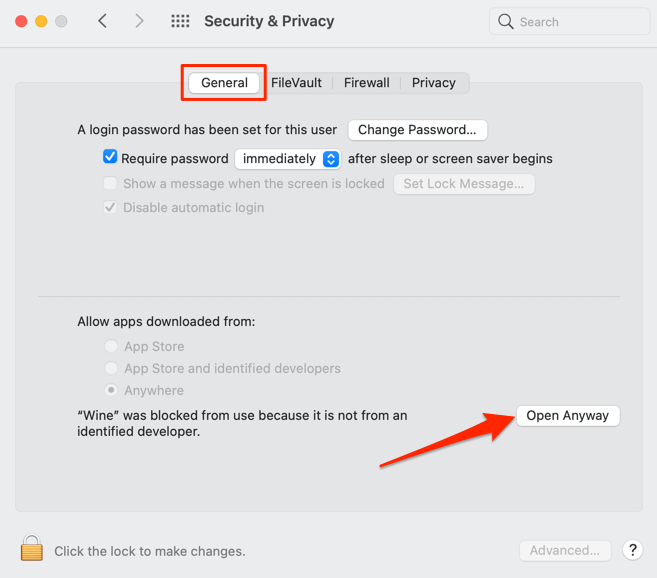Click the back navigation arrow
The height and width of the screenshot is (578, 657).
point(102,21)
